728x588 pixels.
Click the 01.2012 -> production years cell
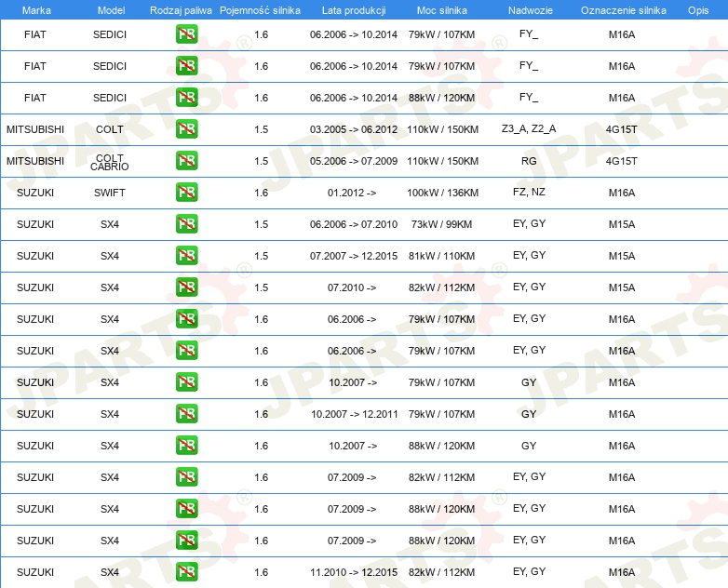pos(352,193)
